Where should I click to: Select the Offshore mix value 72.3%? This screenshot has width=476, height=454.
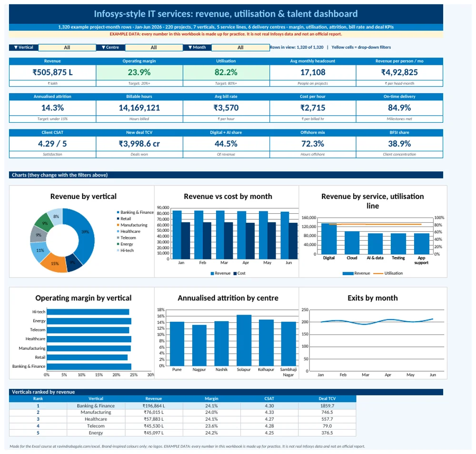pos(313,144)
